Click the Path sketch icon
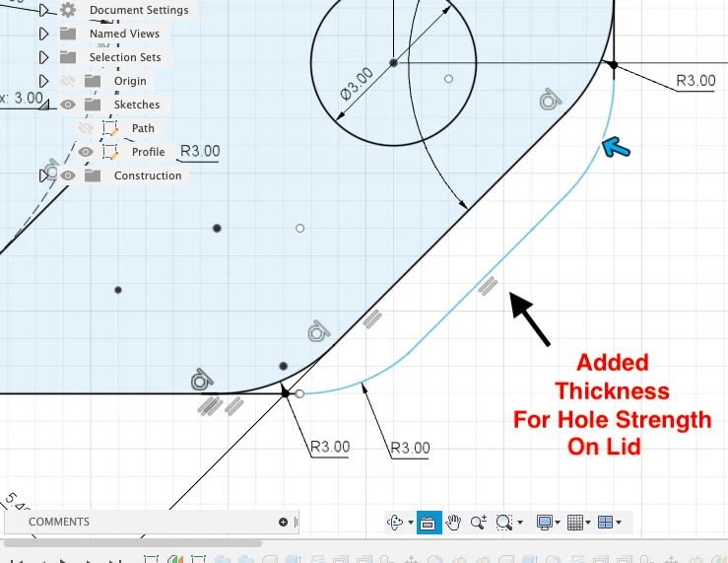This screenshot has width=728, height=563. tap(110, 128)
